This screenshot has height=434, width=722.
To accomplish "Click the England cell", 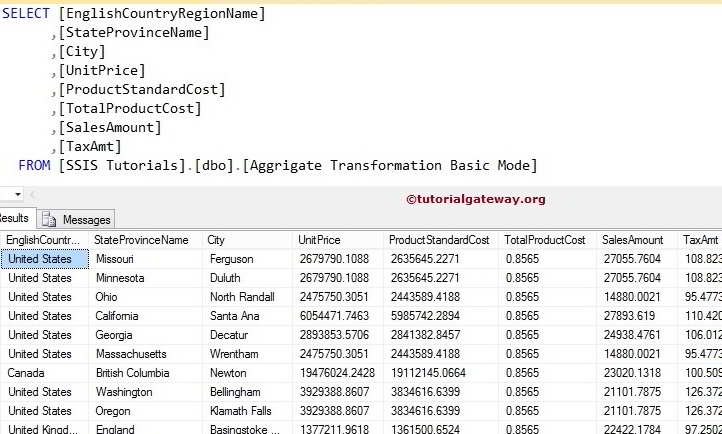I will 145,428.
